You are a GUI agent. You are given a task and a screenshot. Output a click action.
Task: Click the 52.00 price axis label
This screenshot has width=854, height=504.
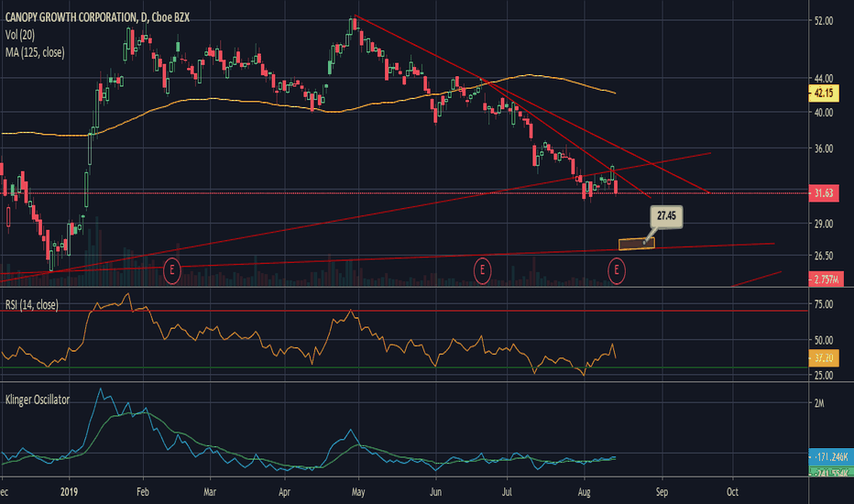pyautogui.click(x=824, y=21)
